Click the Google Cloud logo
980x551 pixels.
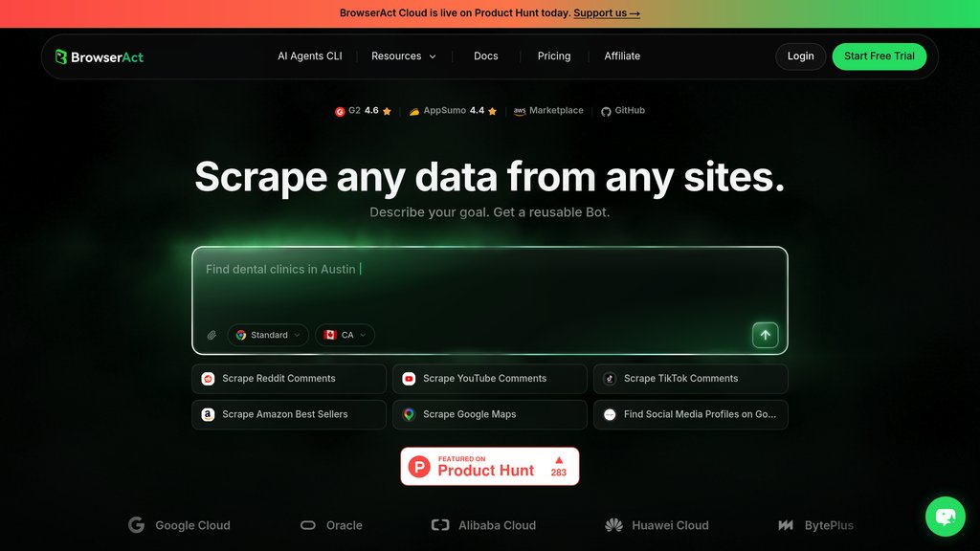pos(179,525)
